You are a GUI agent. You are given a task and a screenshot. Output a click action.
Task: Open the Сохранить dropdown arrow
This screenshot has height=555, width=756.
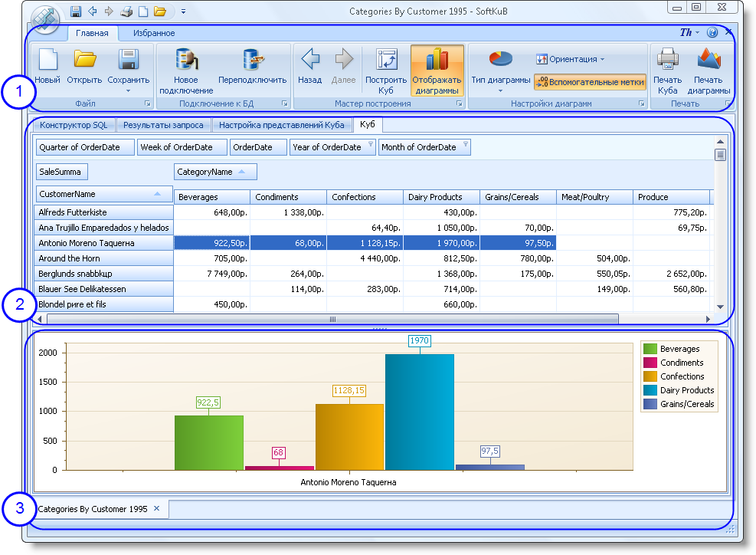(128, 90)
